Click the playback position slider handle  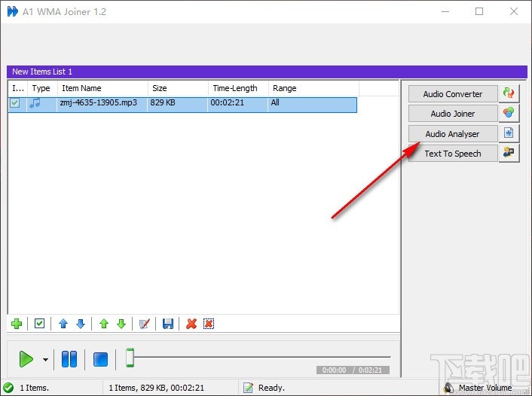coord(130,358)
